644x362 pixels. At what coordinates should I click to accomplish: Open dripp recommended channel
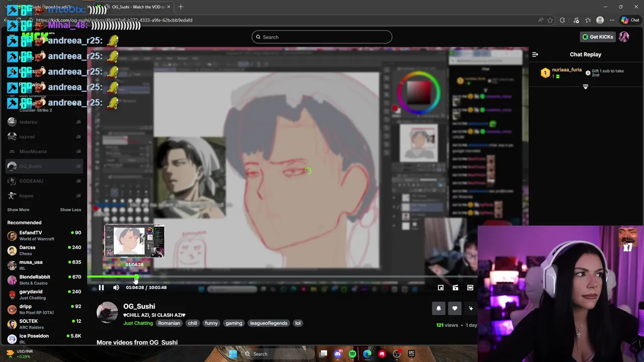tap(44, 309)
